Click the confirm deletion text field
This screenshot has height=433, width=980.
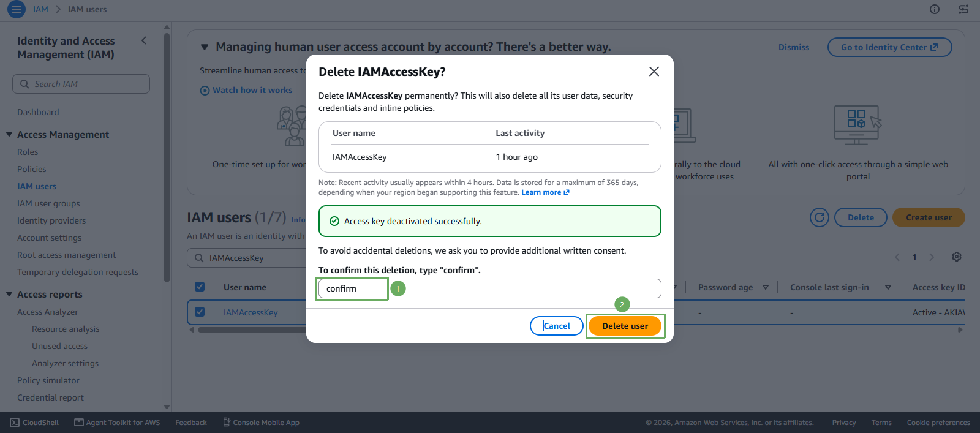coord(489,288)
